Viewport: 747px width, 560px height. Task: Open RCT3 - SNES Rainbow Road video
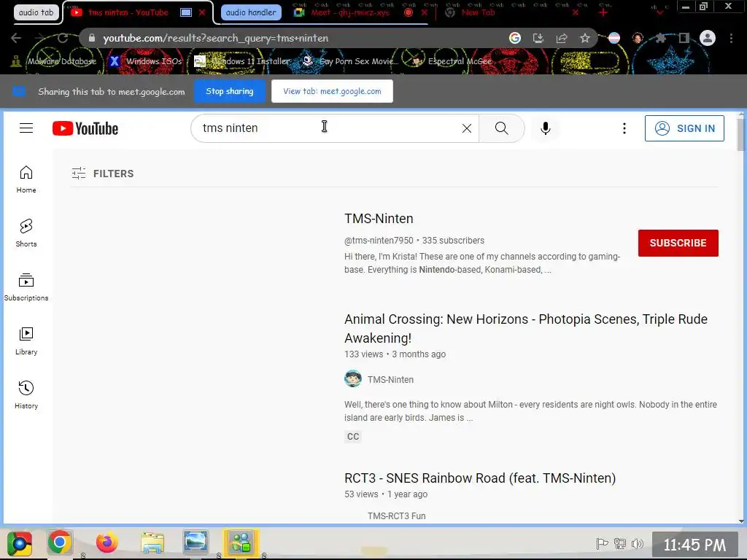pyautogui.click(x=480, y=478)
